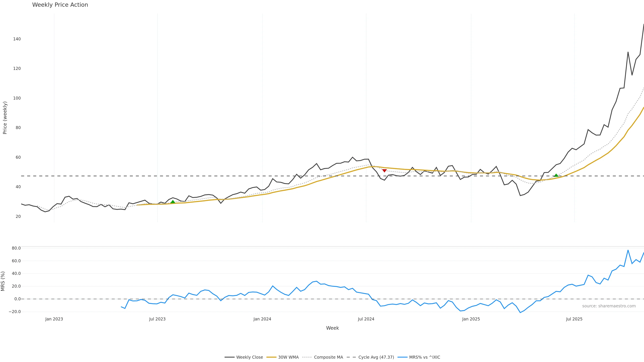Click the Jan 2024 x-axis label
The height and width of the screenshot is (362, 644).
(x=262, y=319)
